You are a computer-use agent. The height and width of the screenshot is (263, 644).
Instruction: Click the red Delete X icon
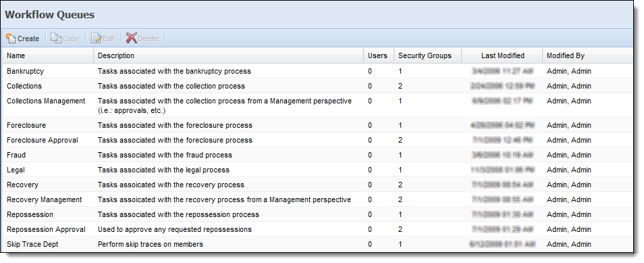[x=132, y=39]
